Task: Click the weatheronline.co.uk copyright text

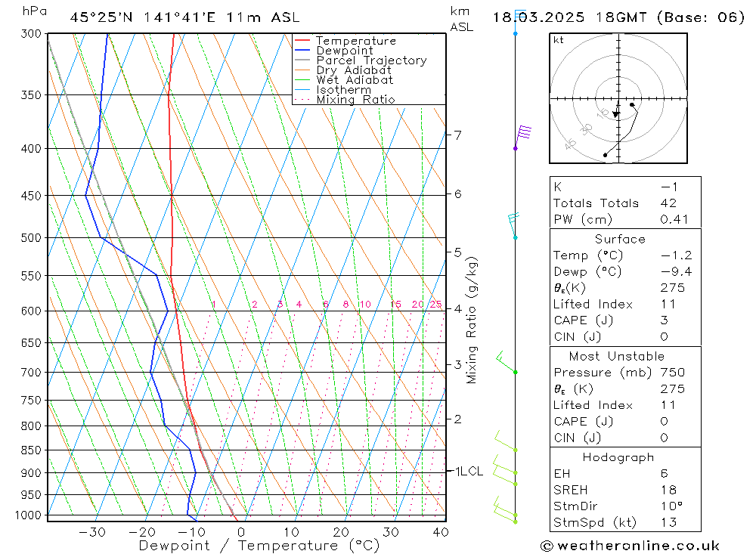Action: point(630,546)
